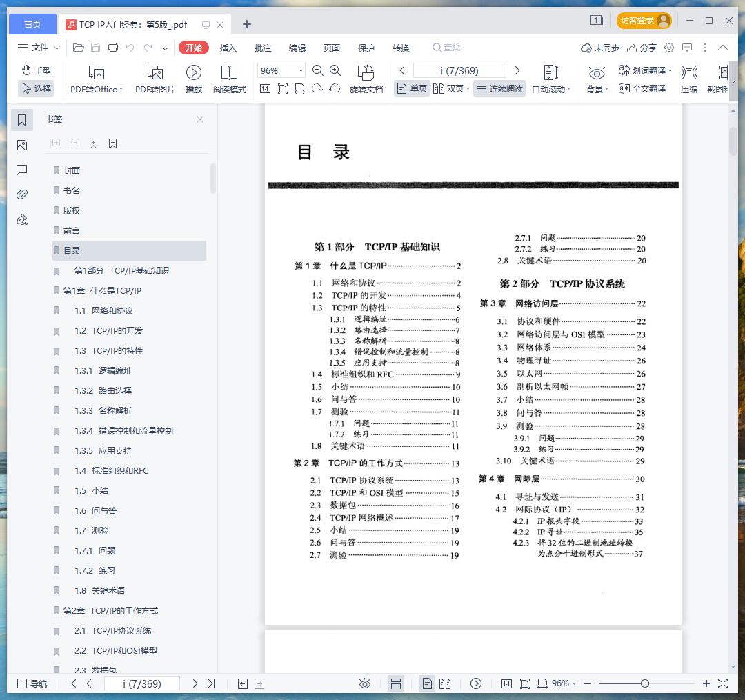Open the bookmark sidebar panel icon
The height and width of the screenshot is (700, 745).
tap(22, 120)
